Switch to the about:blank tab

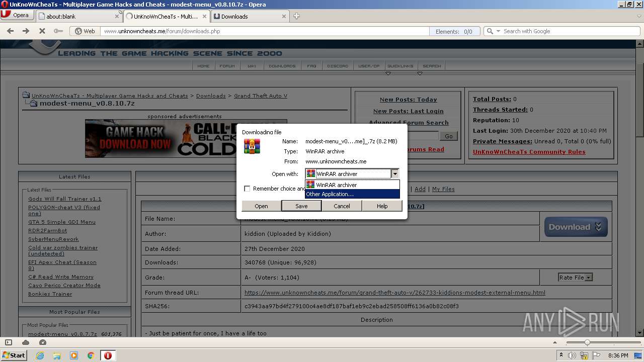tap(79, 16)
